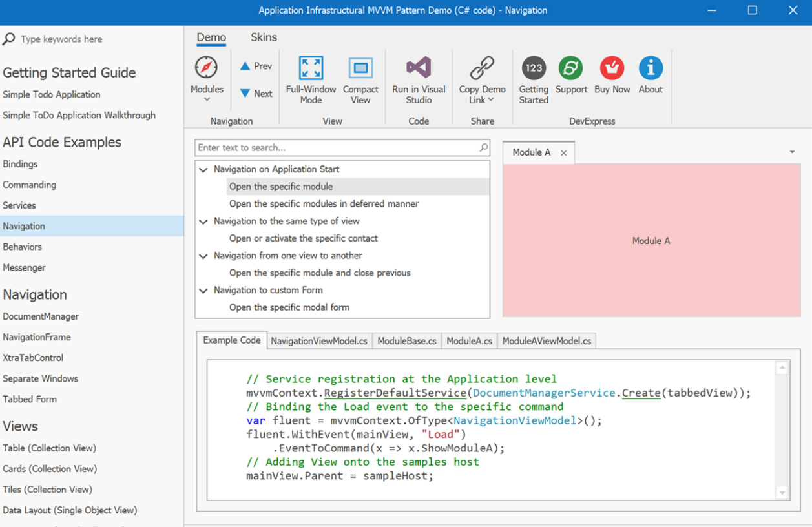The height and width of the screenshot is (527, 812).
Task: Open Tiles (Collection View) demo
Action: pyautogui.click(x=48, y=490)
